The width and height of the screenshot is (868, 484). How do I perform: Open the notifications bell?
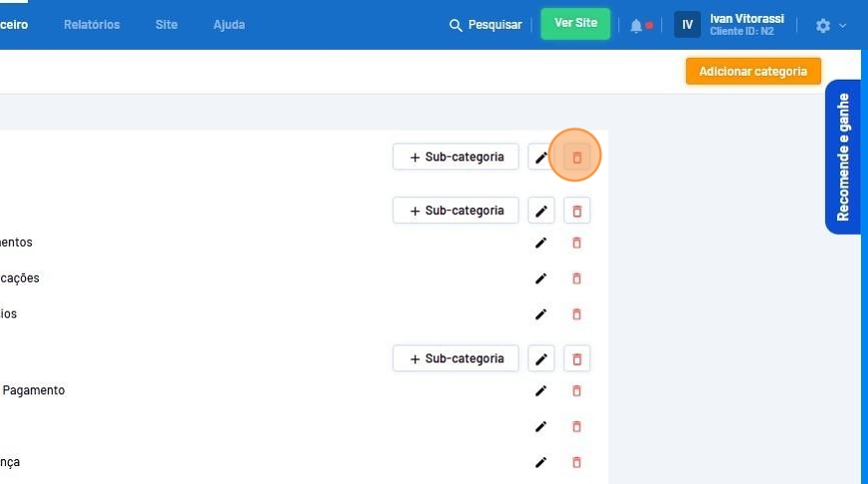pyautogui.click(x=636, y=25)
